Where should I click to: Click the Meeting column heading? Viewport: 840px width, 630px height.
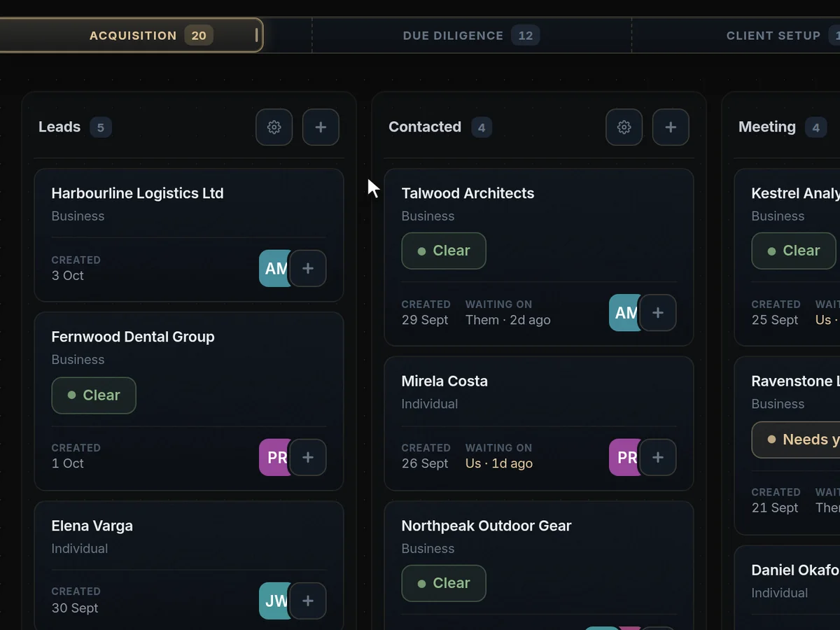point(767,127)
